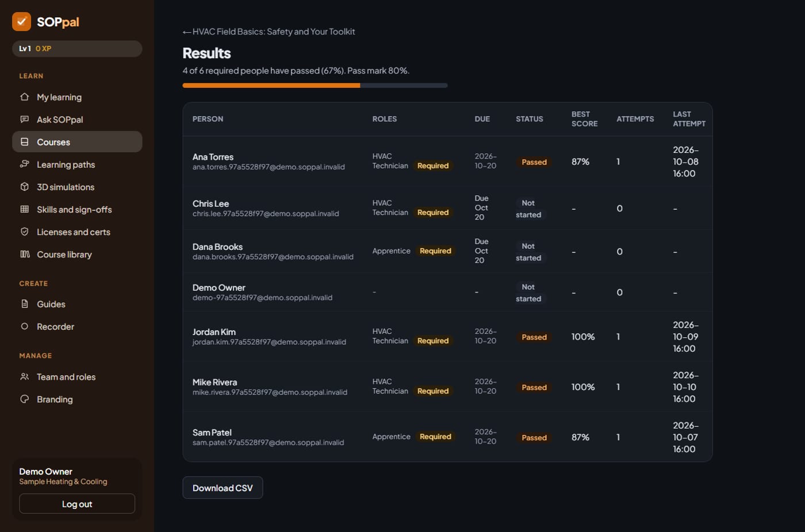Open My learning page
This screenshot has width=805, height=532.
pos(77,97)
